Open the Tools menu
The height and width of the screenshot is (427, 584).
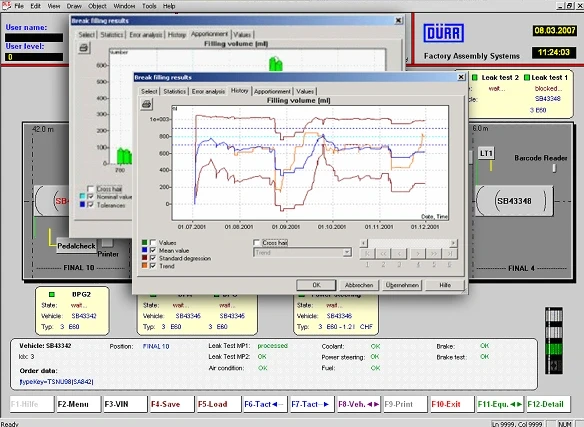point(149,6)
